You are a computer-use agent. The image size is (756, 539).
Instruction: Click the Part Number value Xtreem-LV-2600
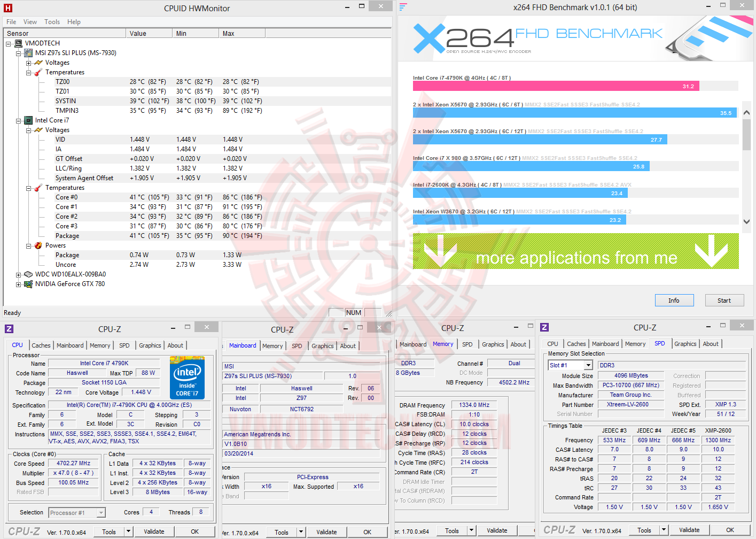tap(630, 404)
